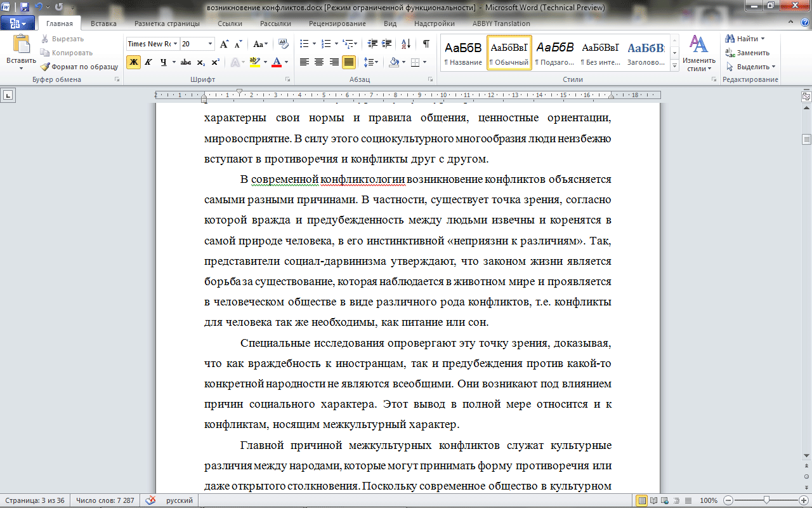Open the Help question mark icon
This screenshot has width=812, height=508.
click(x=804, y=23)
